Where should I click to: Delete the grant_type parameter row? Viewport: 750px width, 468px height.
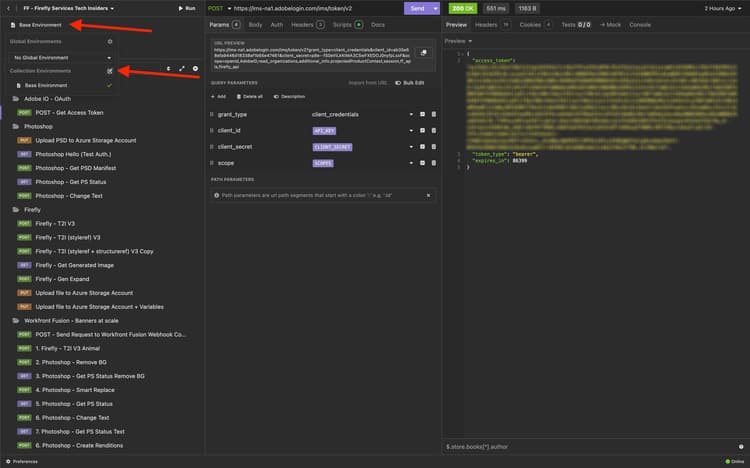click(x=434, y=114)
